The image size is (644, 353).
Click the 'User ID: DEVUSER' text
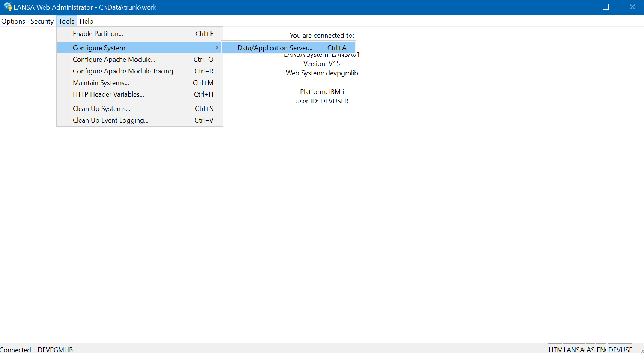click(322, 101)
